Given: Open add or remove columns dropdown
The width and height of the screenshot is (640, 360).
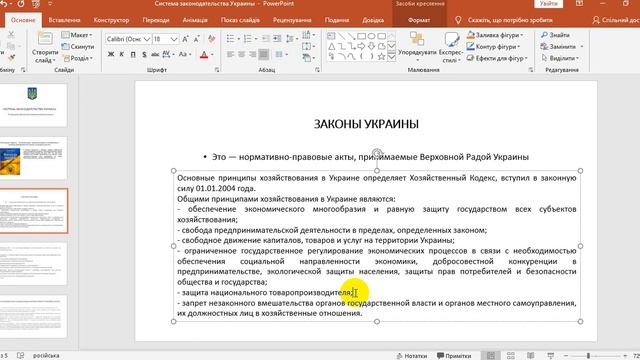Looking at the screenshot, I should tap(281, 54).
